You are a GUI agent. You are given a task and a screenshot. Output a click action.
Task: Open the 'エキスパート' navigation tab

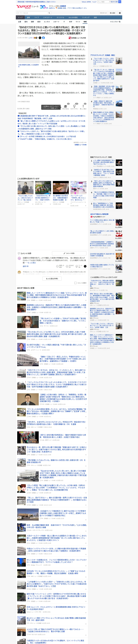tap(48, 17)
